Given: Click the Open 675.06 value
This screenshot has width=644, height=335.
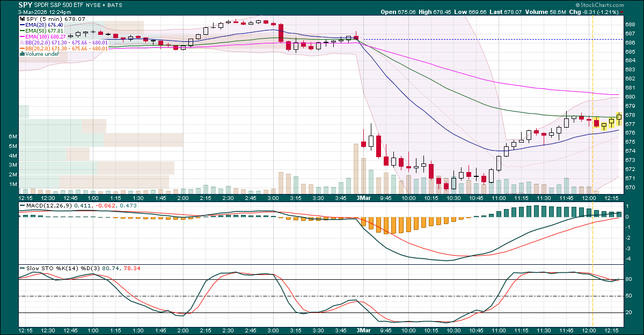Looking at the screenshot, I should coord(399,12).
